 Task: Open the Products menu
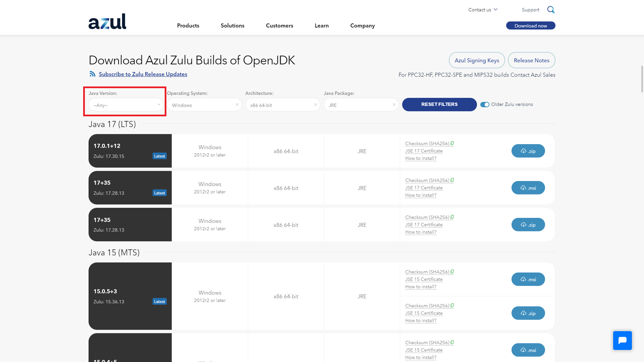click(188, 26)
